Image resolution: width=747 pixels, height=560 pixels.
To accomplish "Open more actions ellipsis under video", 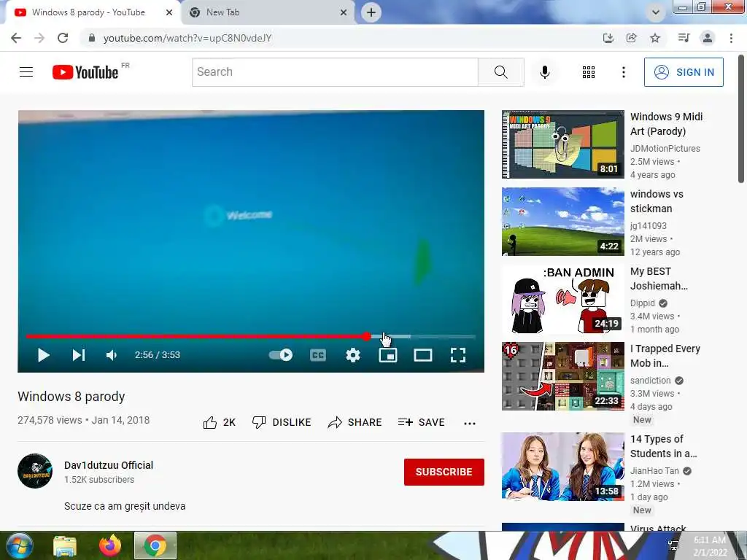I will pyautogui.click(x=470, y=423).
